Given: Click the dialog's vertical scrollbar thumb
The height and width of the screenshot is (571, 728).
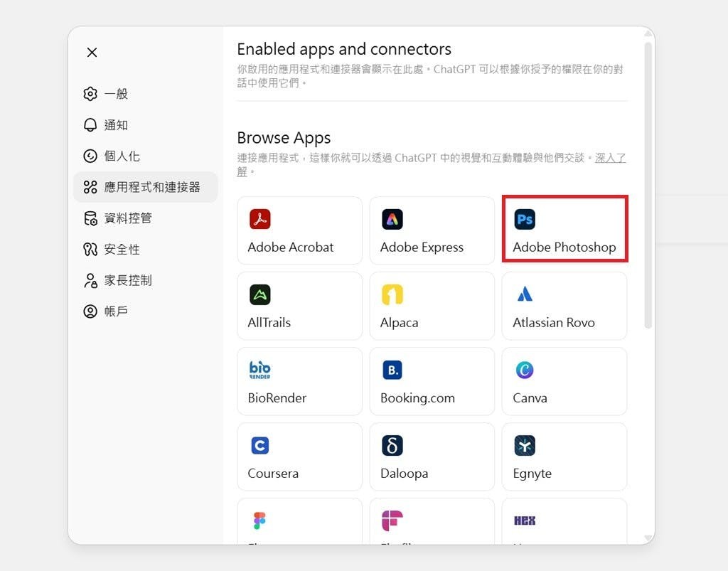Looking at the screenshot, I should [648, 186].
